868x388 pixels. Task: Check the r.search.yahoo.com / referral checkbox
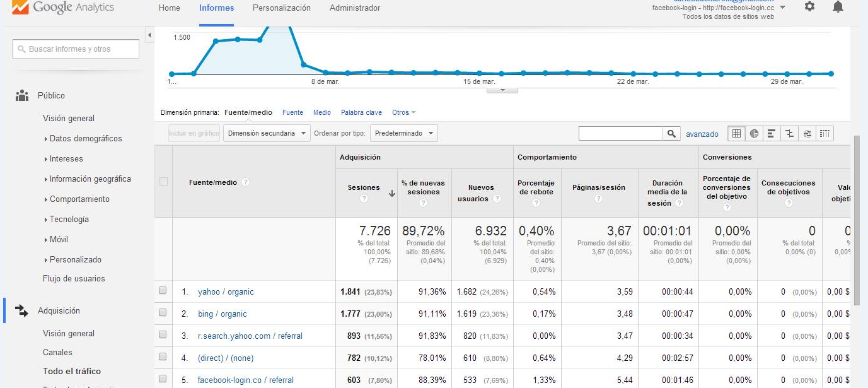(x=163, y=334)
